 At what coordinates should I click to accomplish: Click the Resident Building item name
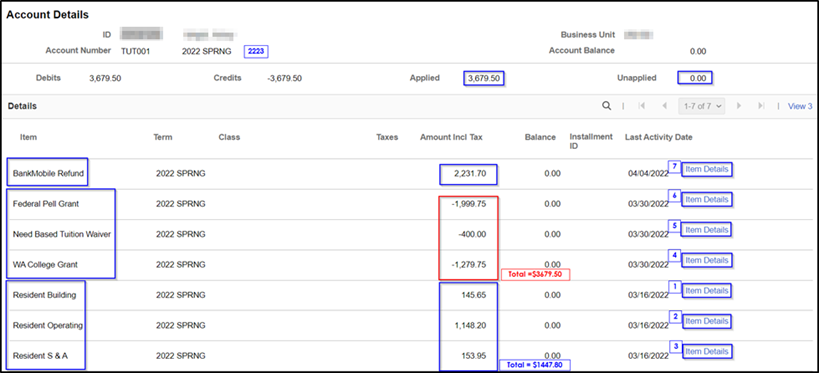[x=44, y=295]
